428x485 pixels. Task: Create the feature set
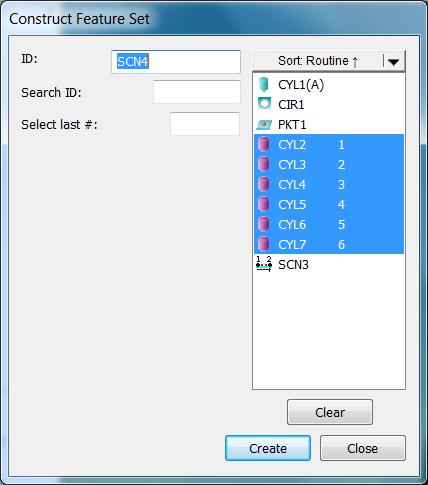point(268,448)
